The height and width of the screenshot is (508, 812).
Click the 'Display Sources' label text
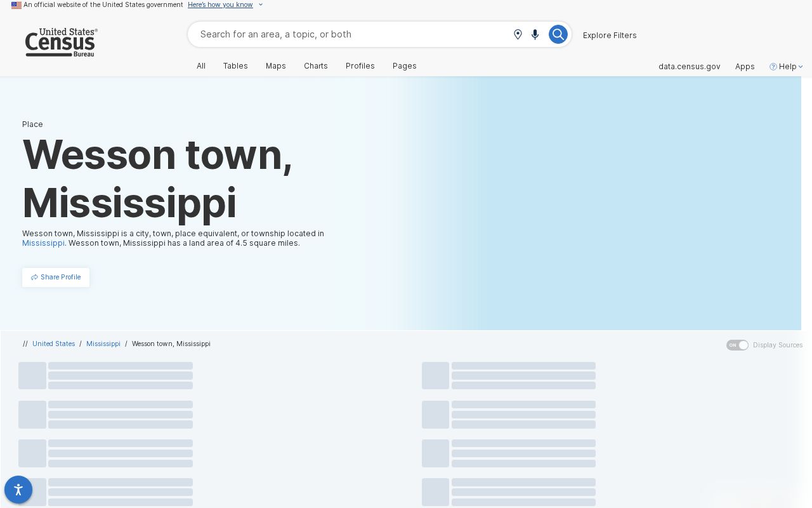(x=778, y=345)
